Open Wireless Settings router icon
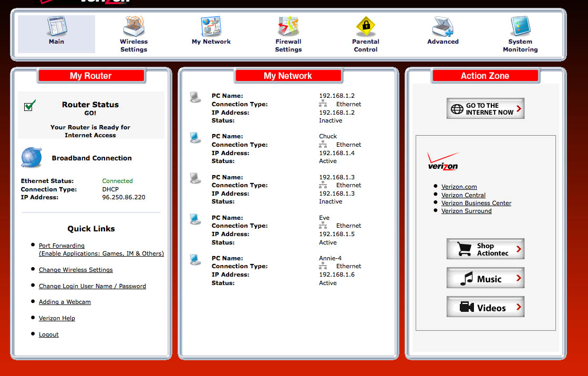Image resolution: width=588 pixels, height=376 pixels. [134, 26]
